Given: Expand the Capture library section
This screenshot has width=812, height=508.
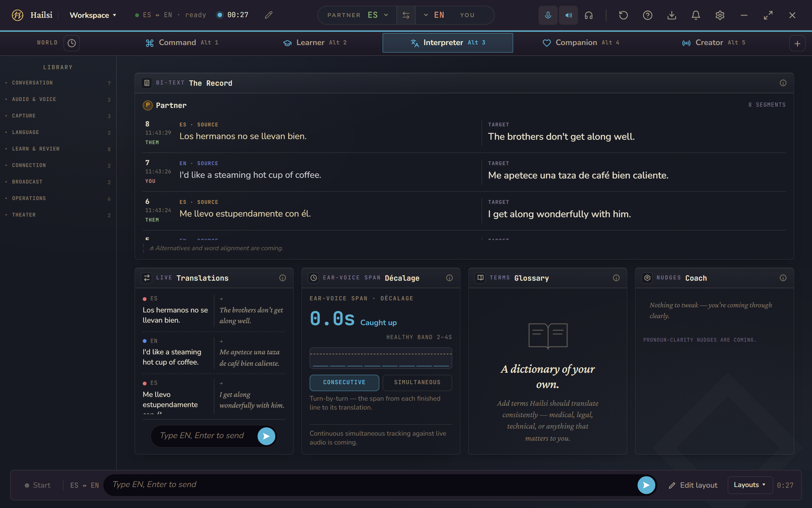Looking at the screenshot, I should pyautogui.click(x=58, y=116).
